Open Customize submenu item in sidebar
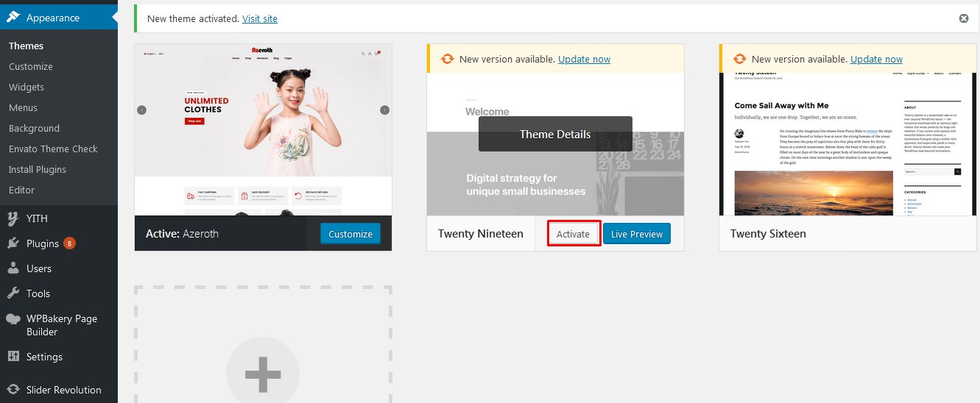The height and width of the screenshot is (403, 980). (31, 66)
